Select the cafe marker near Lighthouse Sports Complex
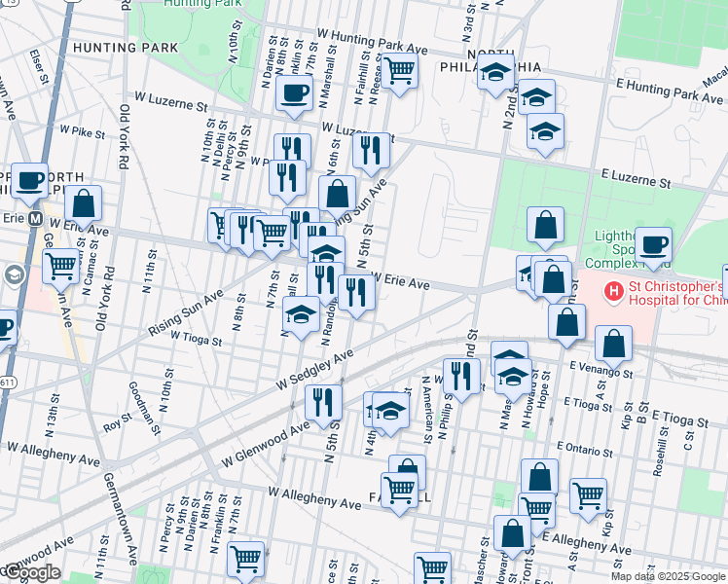The image size is (728, 584). (x=653, y=248)
